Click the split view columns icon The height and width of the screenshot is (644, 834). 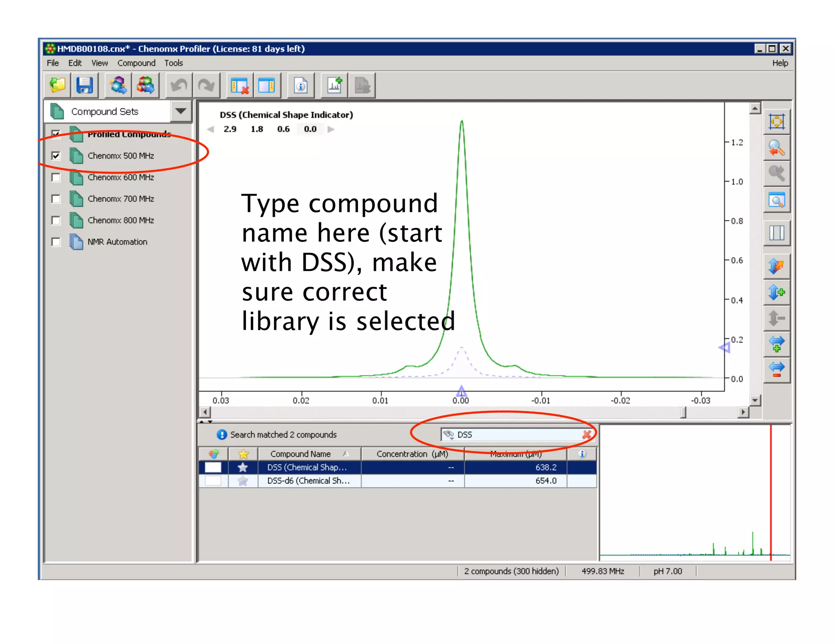point(777,233)
